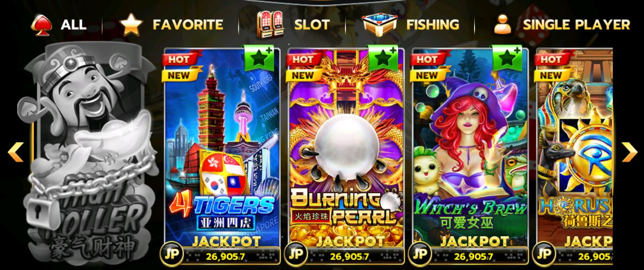Toggle favorite star on Burning Pearl
Image resolution: width=644 pixels, height=270 pixels.
pos(383,58)
